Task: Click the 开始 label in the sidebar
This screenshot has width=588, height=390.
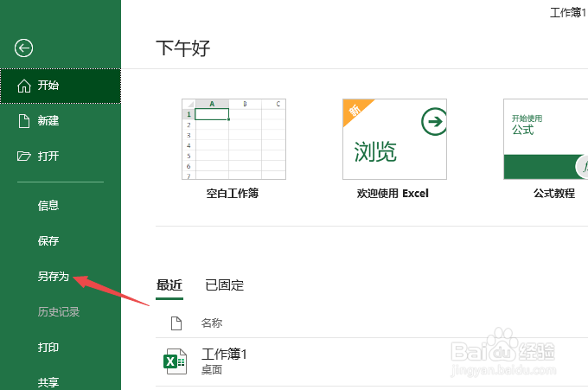Action: click(48, 86)
